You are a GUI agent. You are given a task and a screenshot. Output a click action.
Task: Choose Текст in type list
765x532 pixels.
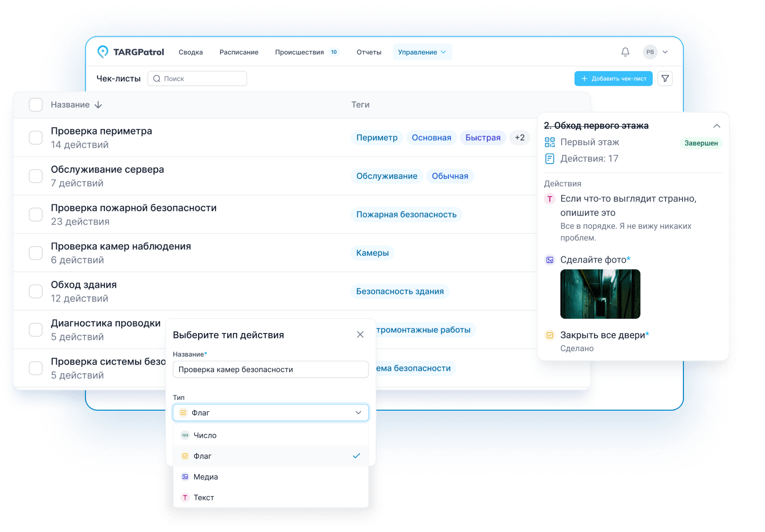(x=271, y=498)
